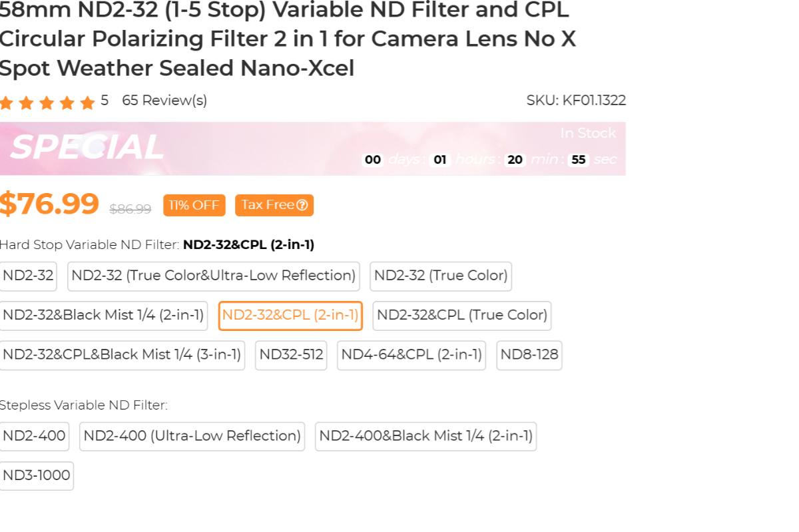
Task: Select ND2-32 (True Color) option
Action: [441, 276]
